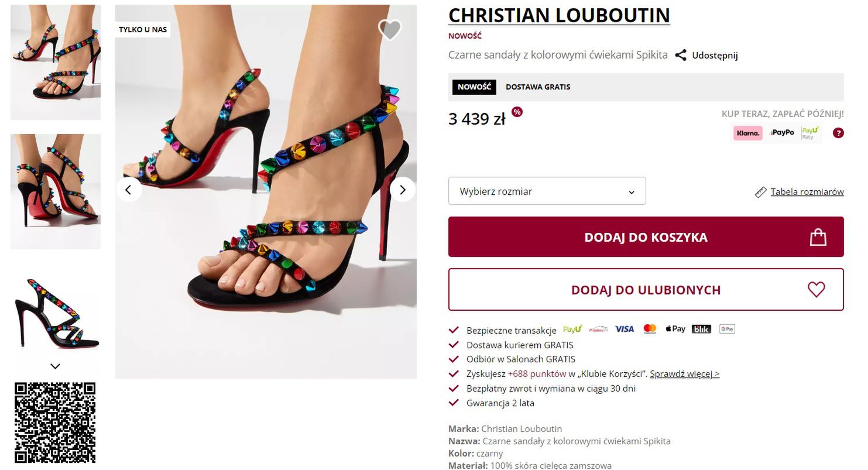Click the ruler icon for size table
This screenshot has height=470, width=868.
click(760, 192)
